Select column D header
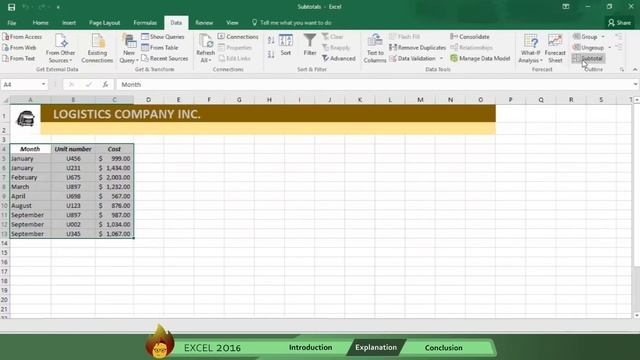Image resolution: width=640 pixels, height=360 pixels. point(149,100)
